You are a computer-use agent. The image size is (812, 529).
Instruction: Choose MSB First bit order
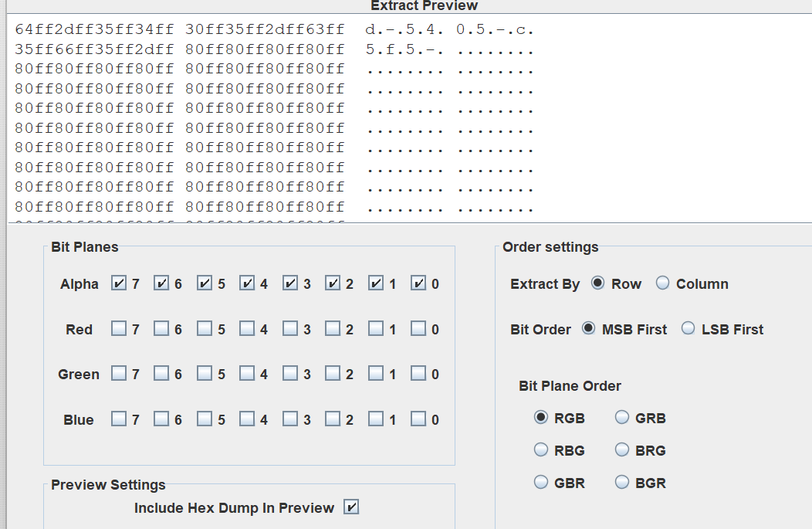point(589,329)
